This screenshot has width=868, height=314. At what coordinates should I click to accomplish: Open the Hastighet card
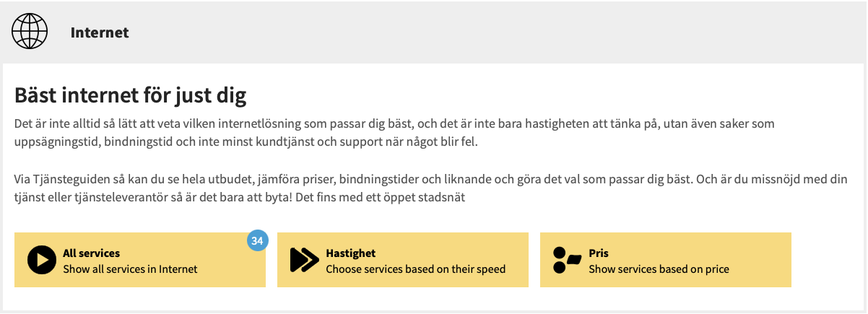pos(403,260)
